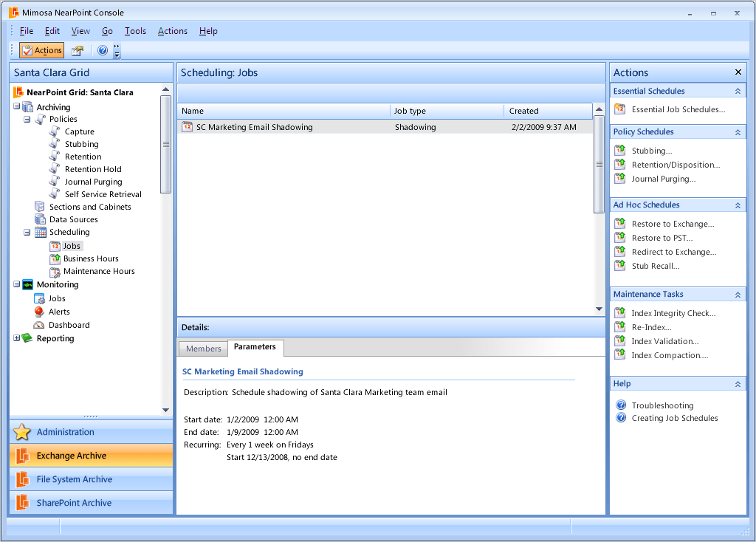
Task: Collapse the Archiving tree node
Action: coord(17,106)
